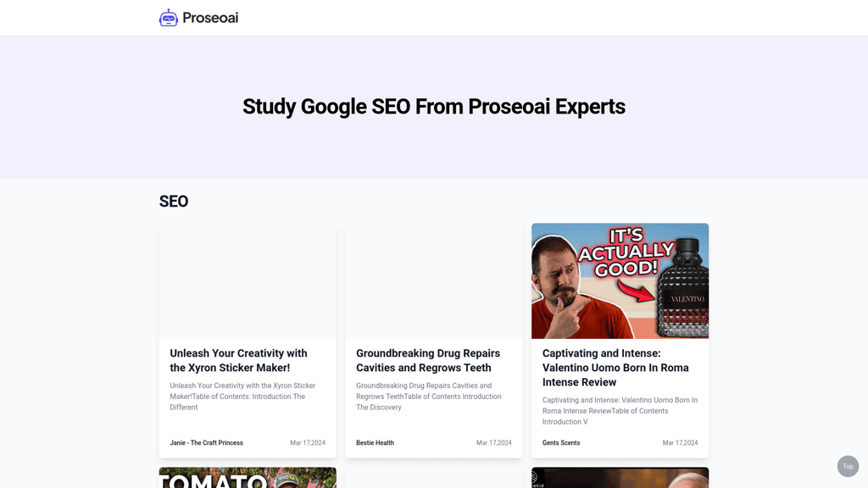Click the Drug Repairs Cavities description excerpt
The image size is (868, 488).
tap(428, 396)
